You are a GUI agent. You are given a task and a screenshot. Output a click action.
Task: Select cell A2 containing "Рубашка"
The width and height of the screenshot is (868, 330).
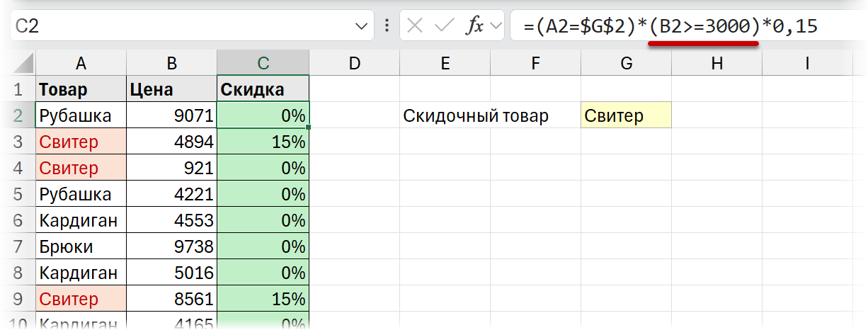81,115
